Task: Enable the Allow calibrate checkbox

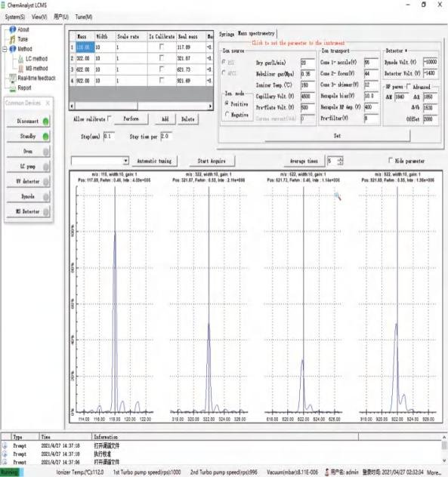Action: [110, 118]
